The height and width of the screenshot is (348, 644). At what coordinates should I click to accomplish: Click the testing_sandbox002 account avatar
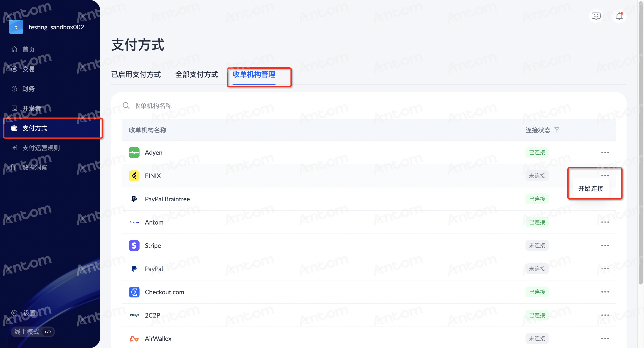click(16, 27)
